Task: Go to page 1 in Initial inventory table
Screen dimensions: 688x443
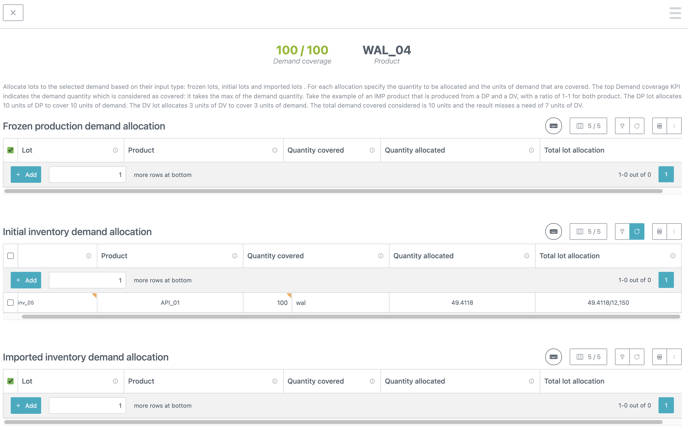Action: coord(666,280)
